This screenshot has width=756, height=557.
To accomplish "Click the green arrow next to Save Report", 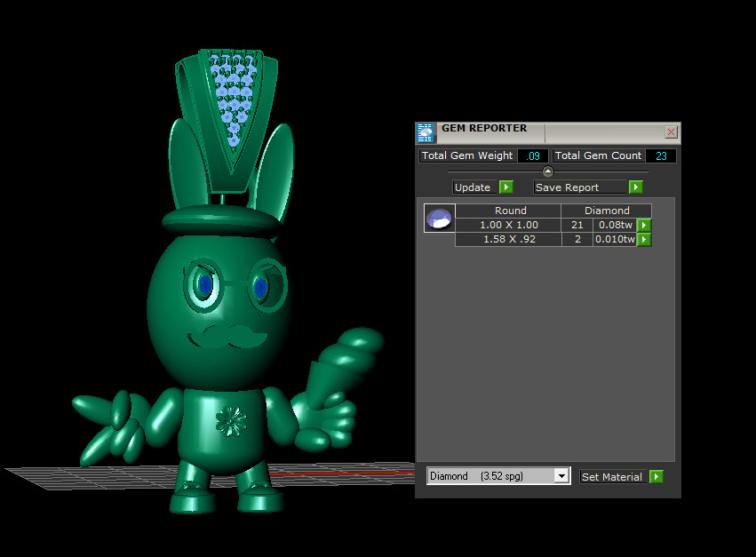I will [x=635, y=187].
